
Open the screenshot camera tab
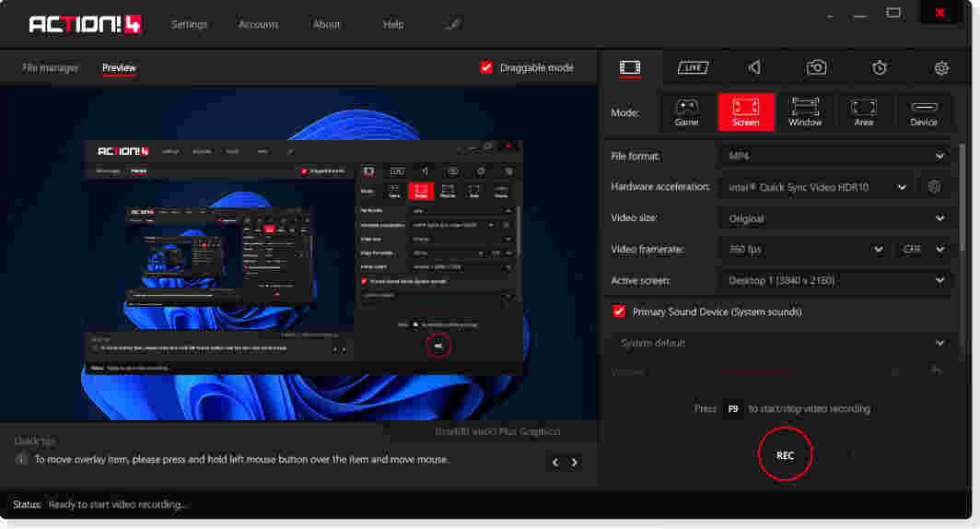816,67
